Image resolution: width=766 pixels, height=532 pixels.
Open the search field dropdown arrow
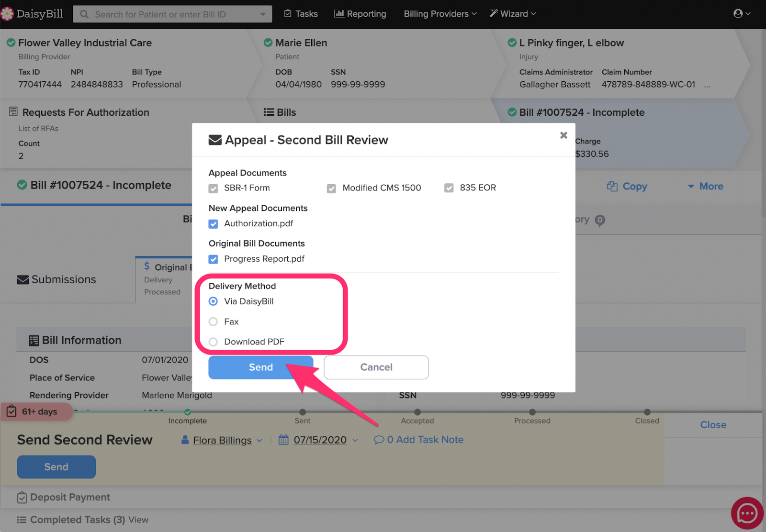click(x=263, y=14)
